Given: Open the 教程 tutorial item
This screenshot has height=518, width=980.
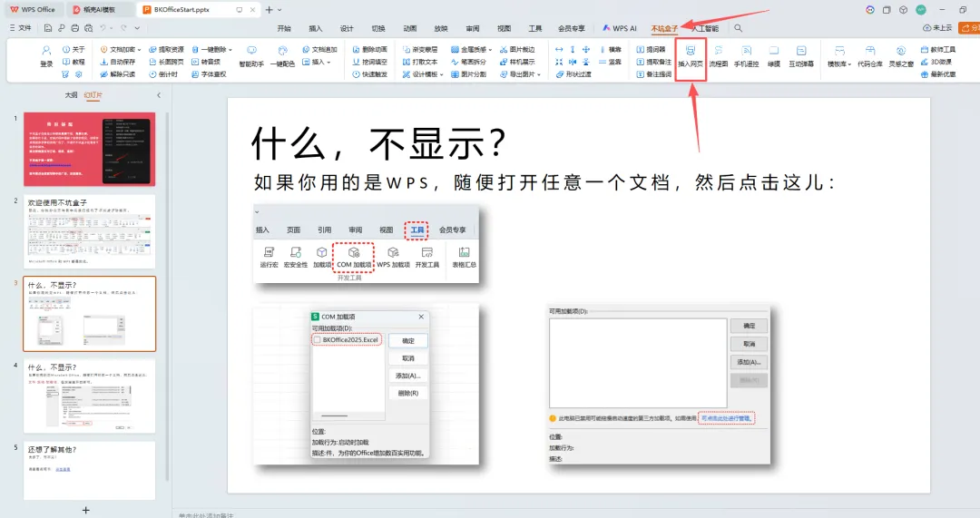Looking at the screenshot, I should click(x=73, y=62).
